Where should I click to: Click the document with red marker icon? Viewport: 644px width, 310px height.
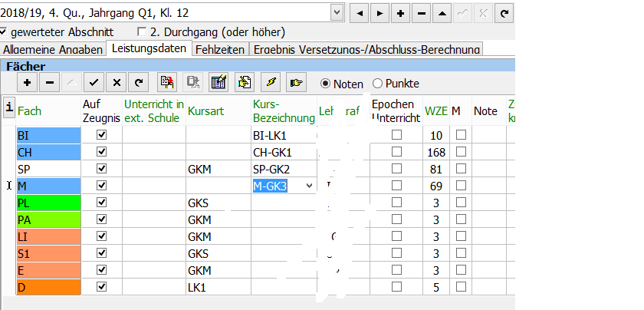pyautogui.click(x=167, y=83)
